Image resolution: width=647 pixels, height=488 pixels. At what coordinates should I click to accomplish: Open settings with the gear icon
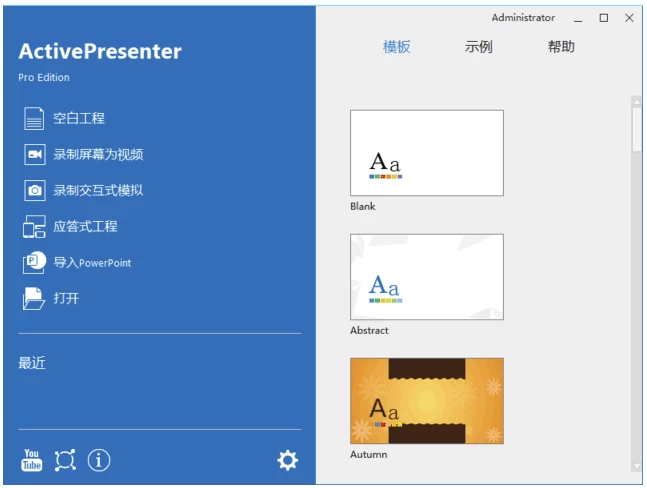click(288, 460)
